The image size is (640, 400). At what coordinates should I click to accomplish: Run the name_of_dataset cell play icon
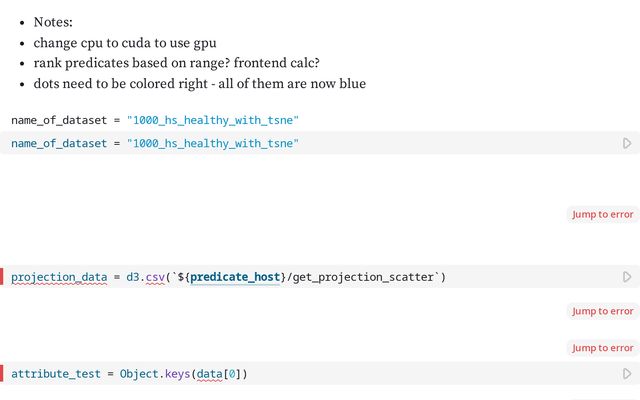tap(627, 143)
